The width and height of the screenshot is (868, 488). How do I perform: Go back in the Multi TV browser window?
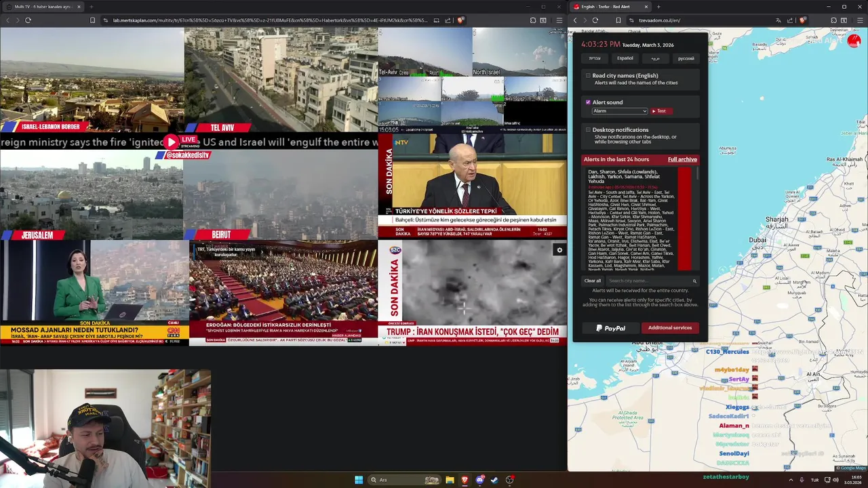[7, 20]
